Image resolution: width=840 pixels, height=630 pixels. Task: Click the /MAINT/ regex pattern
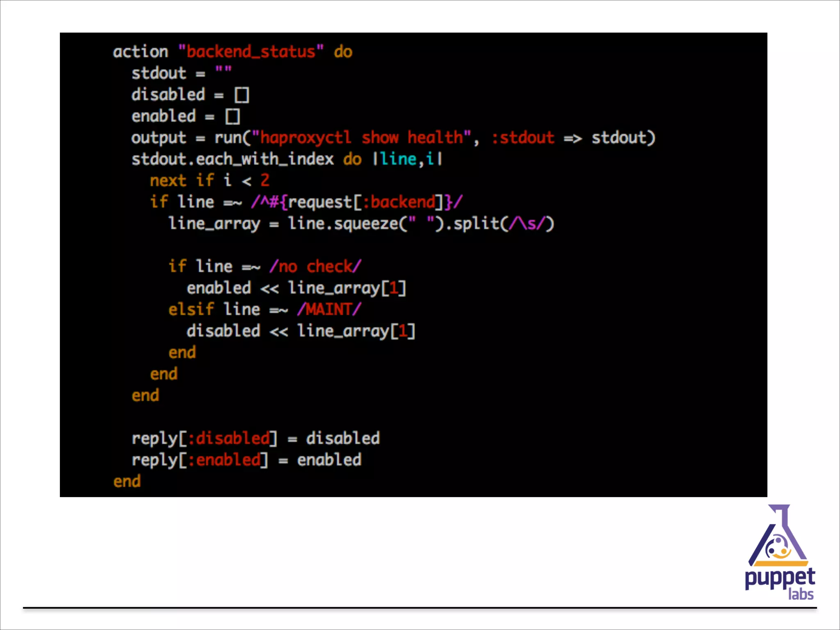(329, 310)
